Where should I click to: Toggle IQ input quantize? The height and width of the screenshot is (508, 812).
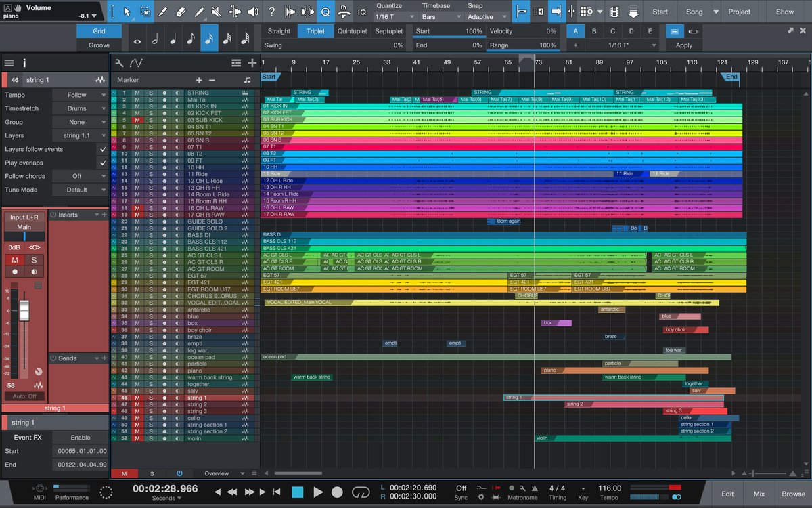tap(362, 12)
